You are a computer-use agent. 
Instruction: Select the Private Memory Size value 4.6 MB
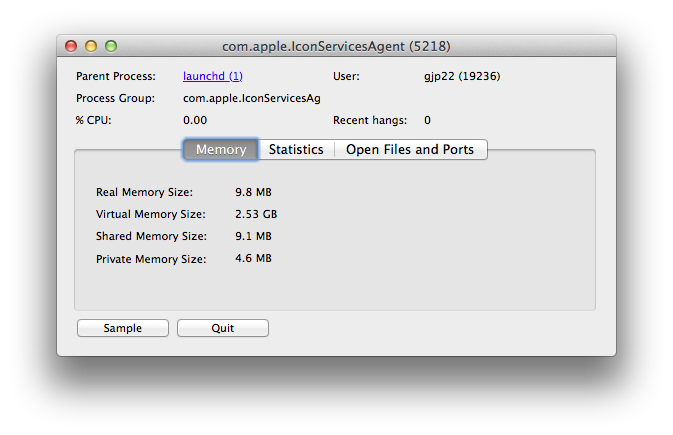253,258
